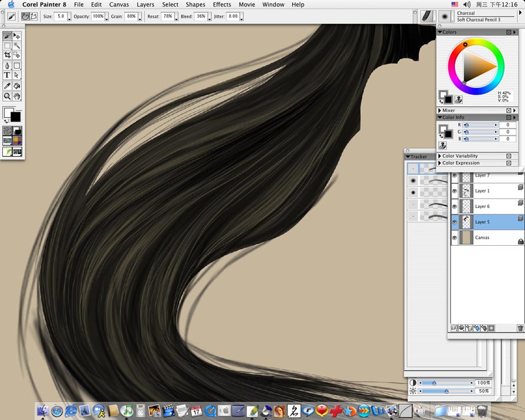This screenshot has width=525, height=420.
Task: Collapse the Tracker palette
Action: pyautogui.click(x=408, y=157)
